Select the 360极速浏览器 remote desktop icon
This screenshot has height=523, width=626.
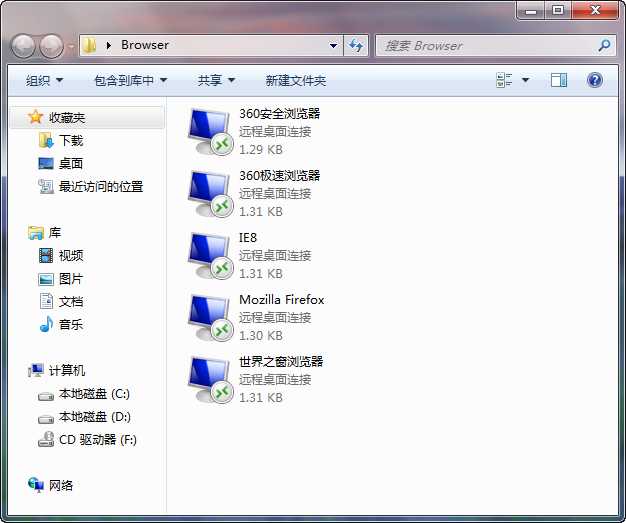point(210,194)
